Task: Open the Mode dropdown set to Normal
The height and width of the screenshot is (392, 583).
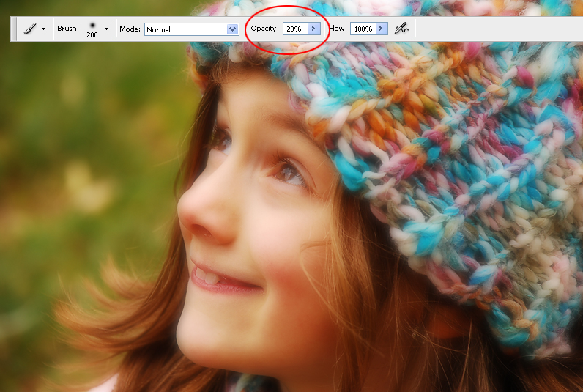Action: 191,29
